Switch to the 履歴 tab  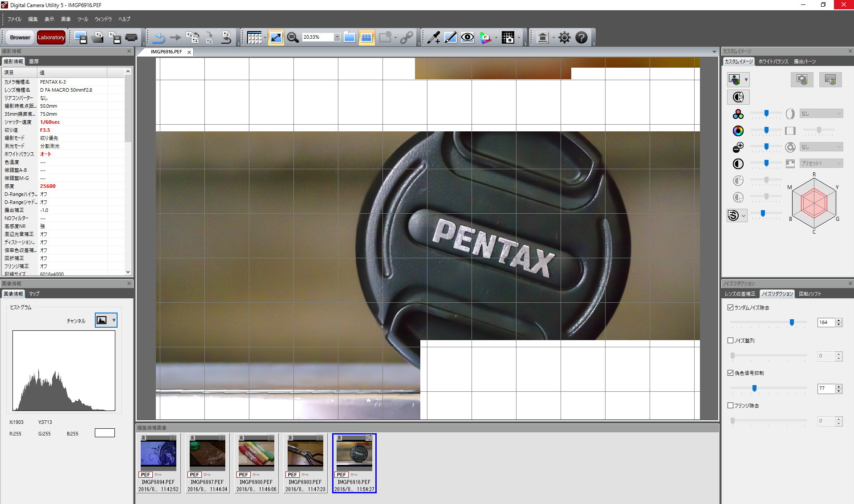click(x=34, y=61)
